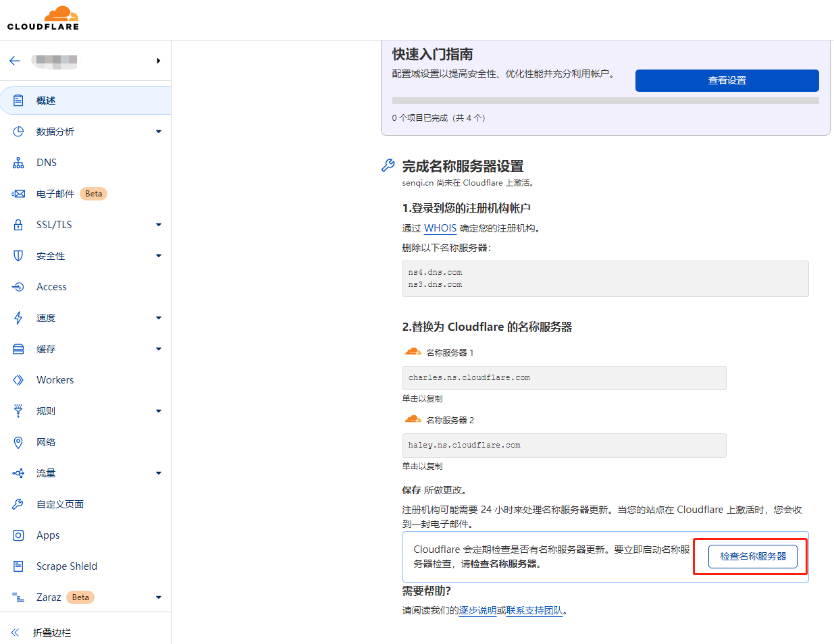This screenshot has height=644, width=834.
Task: Expand the 流量 submenu arrow
Action: pos(159,473)
